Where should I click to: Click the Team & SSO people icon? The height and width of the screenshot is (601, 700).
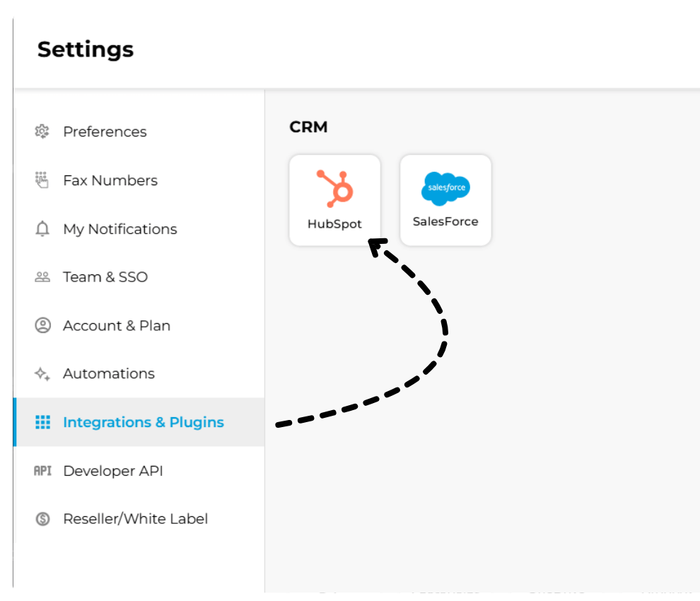click(x=42, y=277)
